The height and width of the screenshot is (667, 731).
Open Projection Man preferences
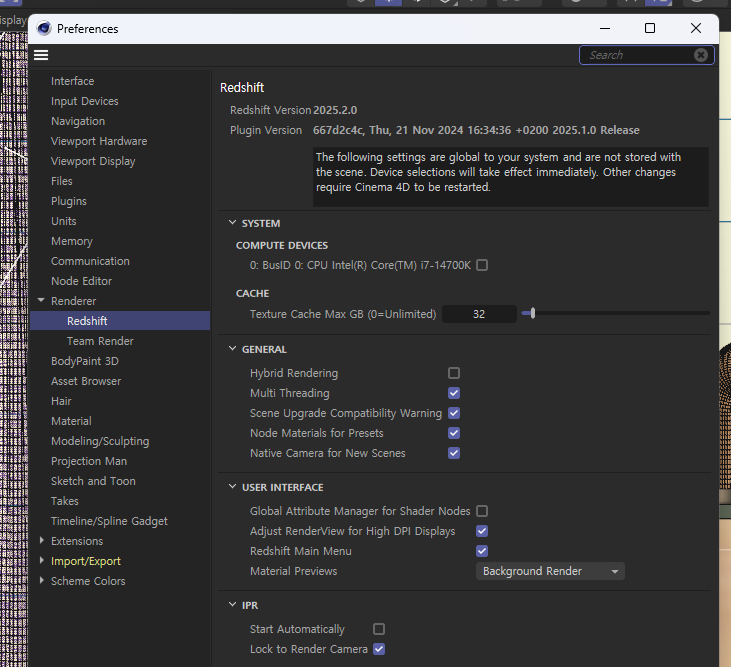[89, 461]
